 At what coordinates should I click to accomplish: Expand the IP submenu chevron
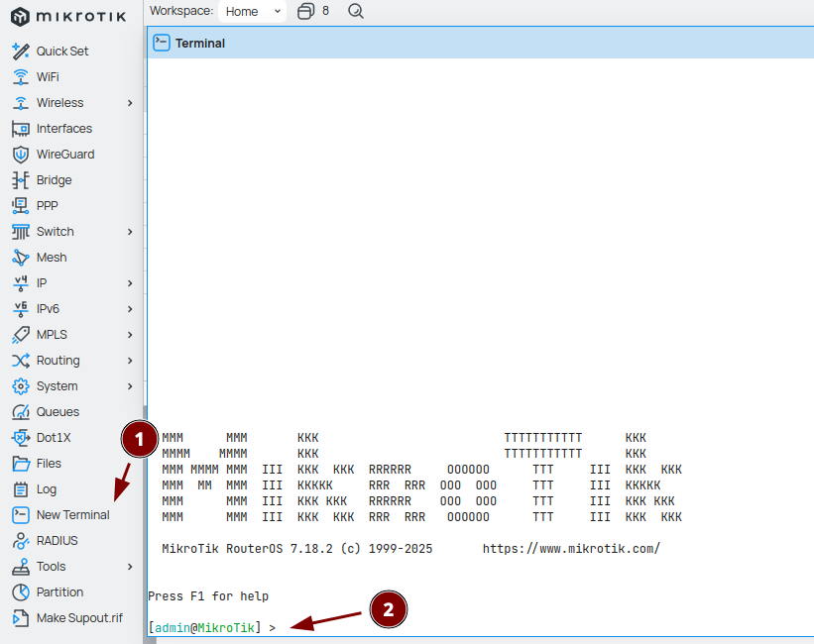(x=130, y=283)
